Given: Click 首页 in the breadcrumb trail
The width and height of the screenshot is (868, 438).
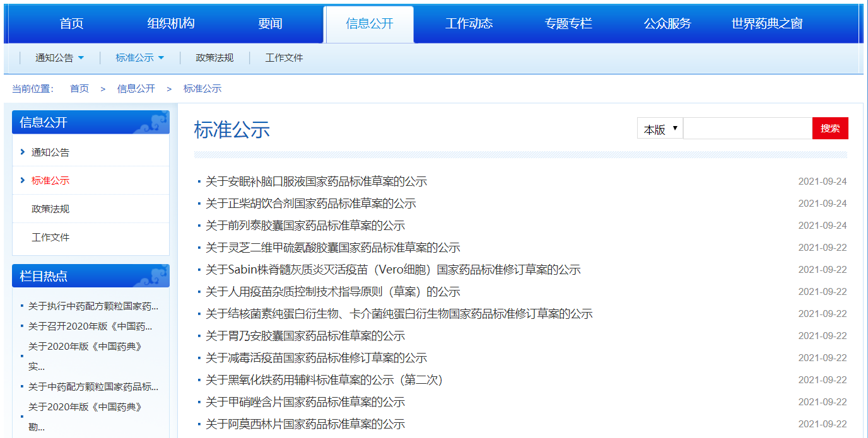Looking at the screenshot, I should (79, 89).
